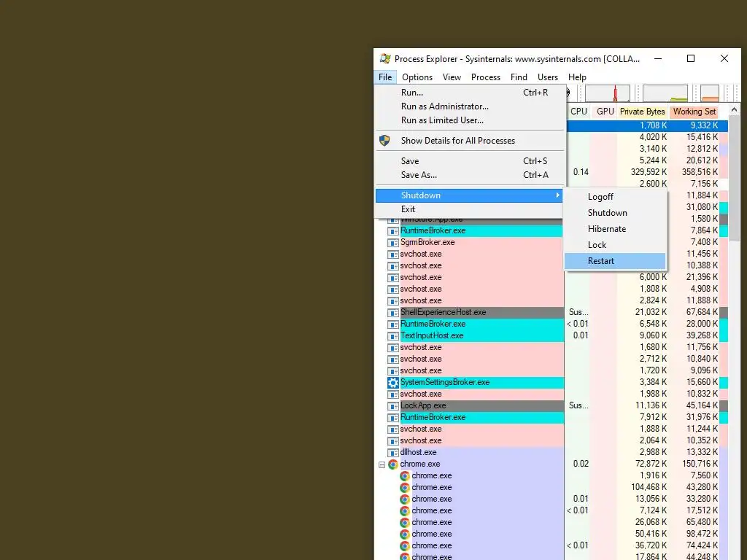This screenshot has width=747, height=560.
Task: Click the 0.14 CPU value
Action: (x=581, y=172)
